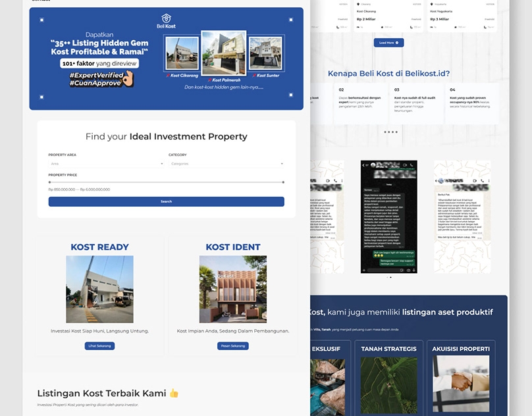Click the carousel dots under Kenapa Beli Kost
This screenshot has width=532, height=416.
pos(391,132)
